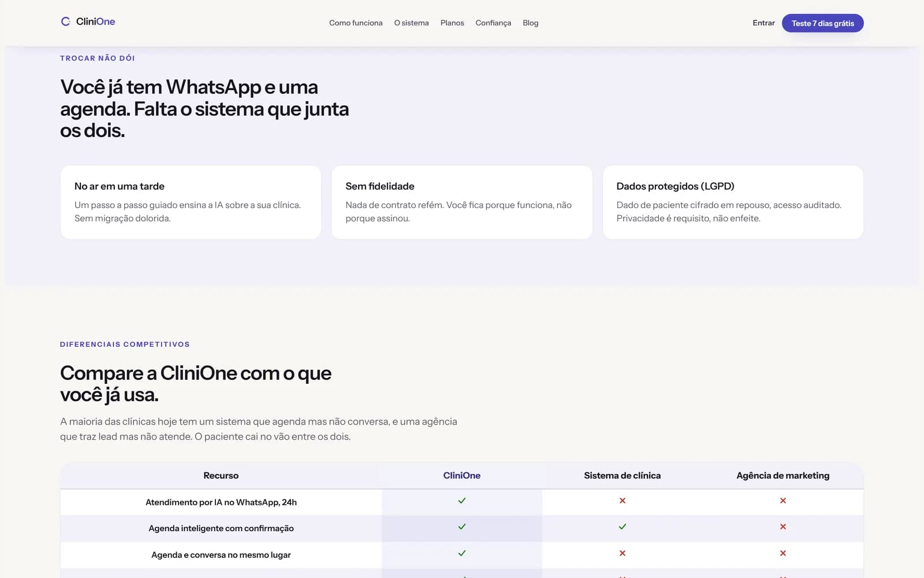Select the No ar em uma tarde card

point(191,202)
